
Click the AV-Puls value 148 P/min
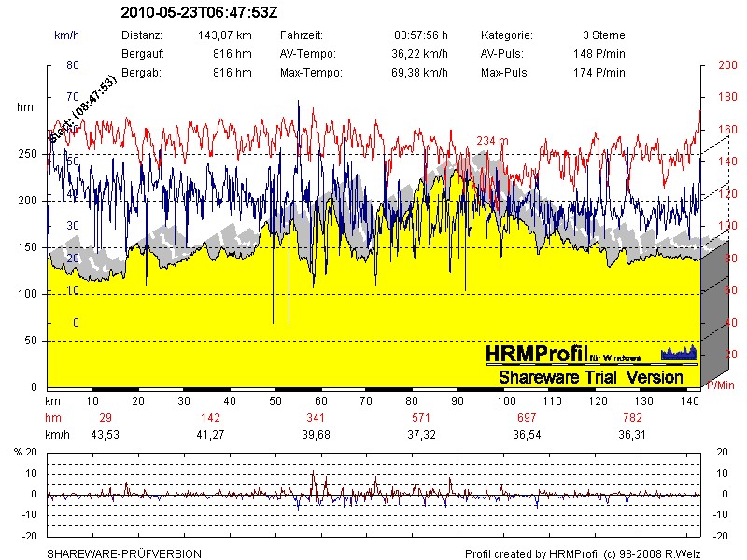coord(599,53)
